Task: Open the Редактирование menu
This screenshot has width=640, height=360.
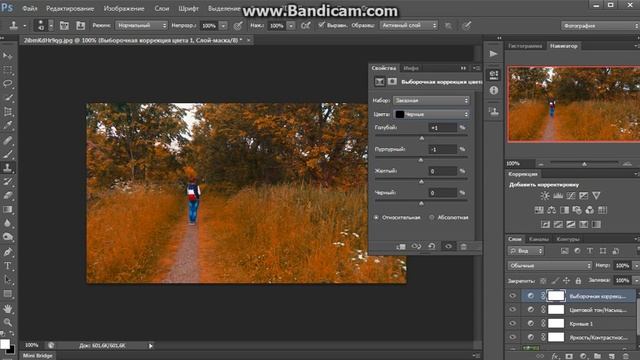Action: point(70,8)
